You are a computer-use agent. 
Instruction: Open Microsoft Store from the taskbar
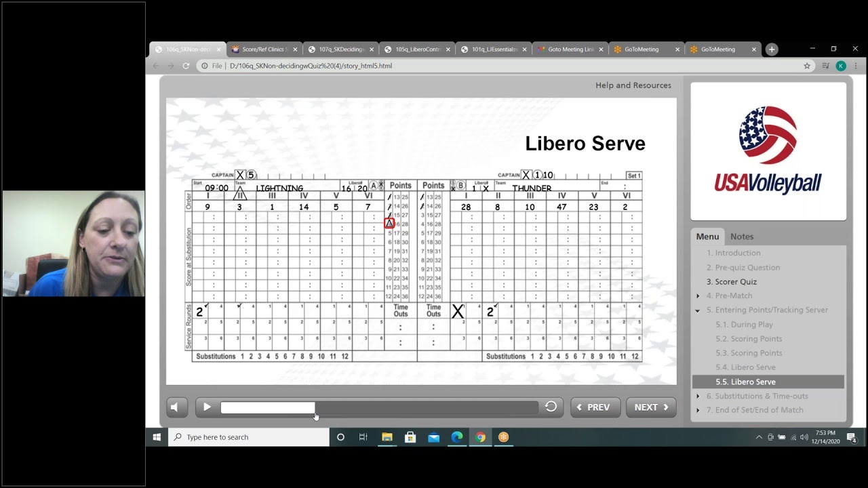pos(410,437)
